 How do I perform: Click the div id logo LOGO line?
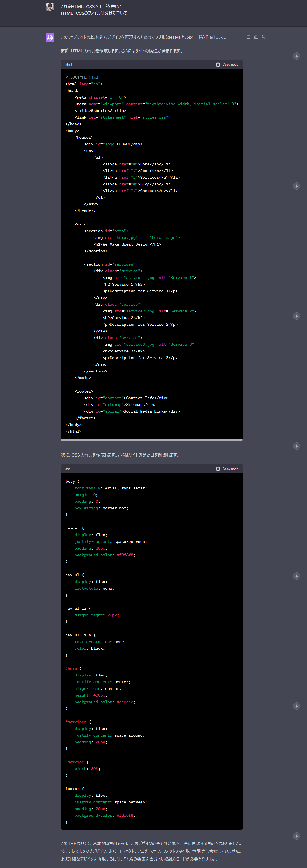pos(113,144)
